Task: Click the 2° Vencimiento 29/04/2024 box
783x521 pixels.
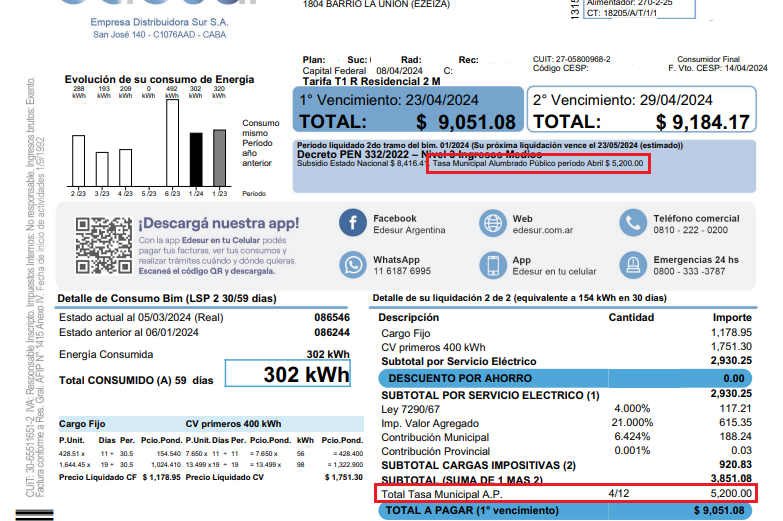Action: [x=642, y=109]
